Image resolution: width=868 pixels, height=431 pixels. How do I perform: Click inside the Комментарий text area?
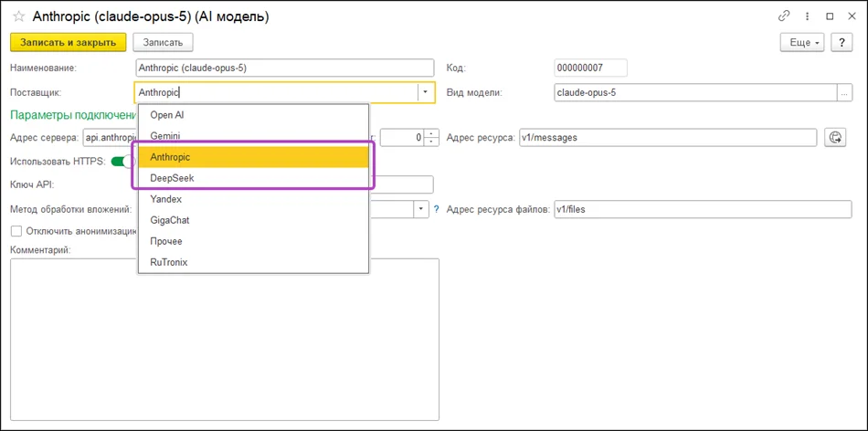tap(225, 339)
